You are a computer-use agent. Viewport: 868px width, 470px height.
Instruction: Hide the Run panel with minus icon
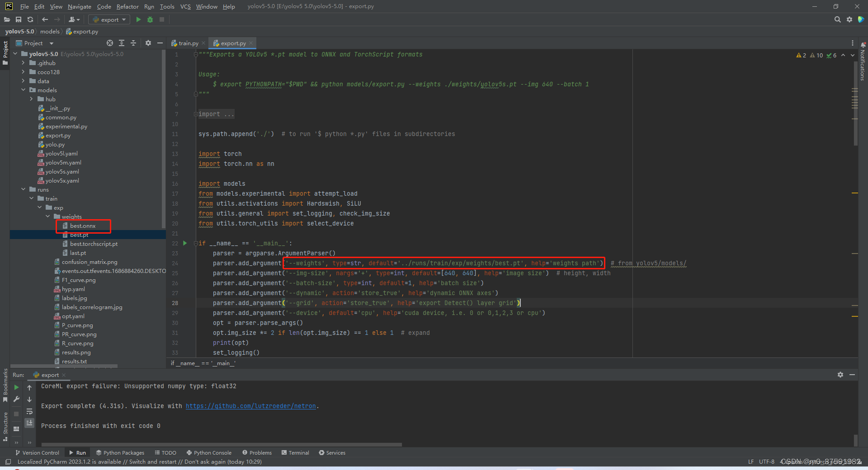[852, 375]
